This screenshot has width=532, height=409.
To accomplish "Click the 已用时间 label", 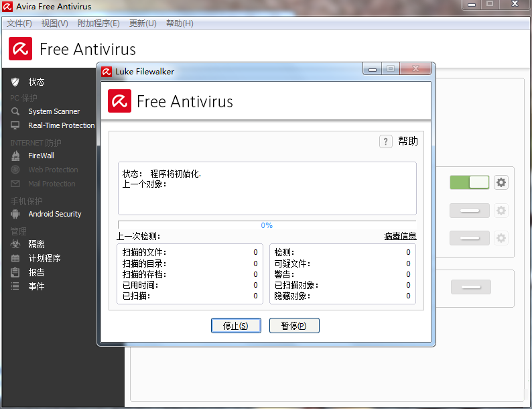I will coord(140,285).
